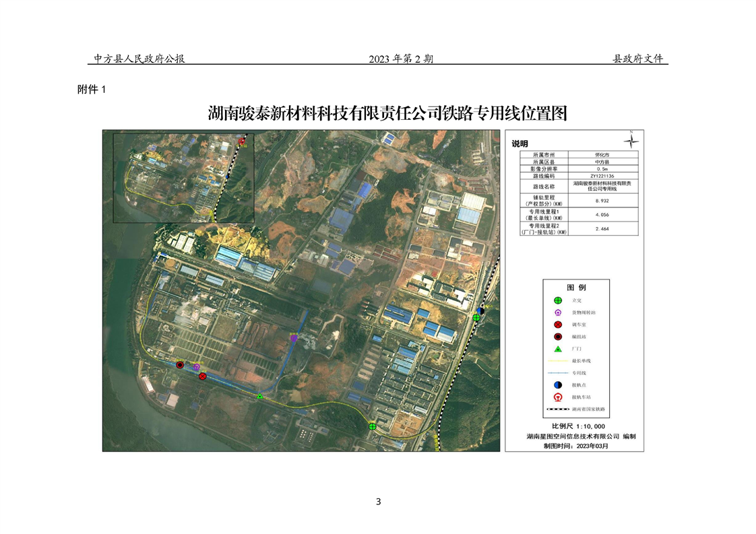Click the blue-black junction point marker on map
This screenshot has height=534, width=756.
[x=480, y=311]
